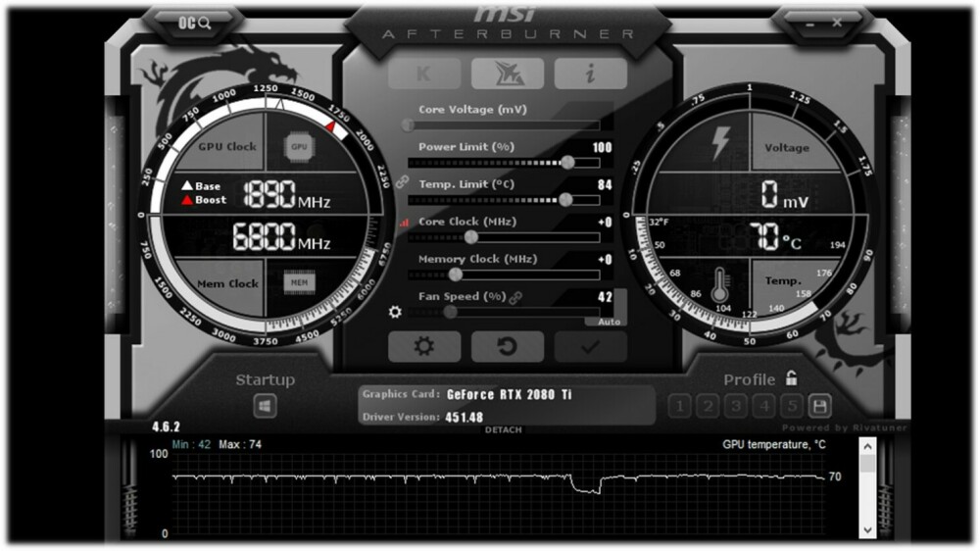The width and height of the screenshot is (980, 551).
Task: Reset settings with the circular arrow button
Action: click(x=508, y=346)
